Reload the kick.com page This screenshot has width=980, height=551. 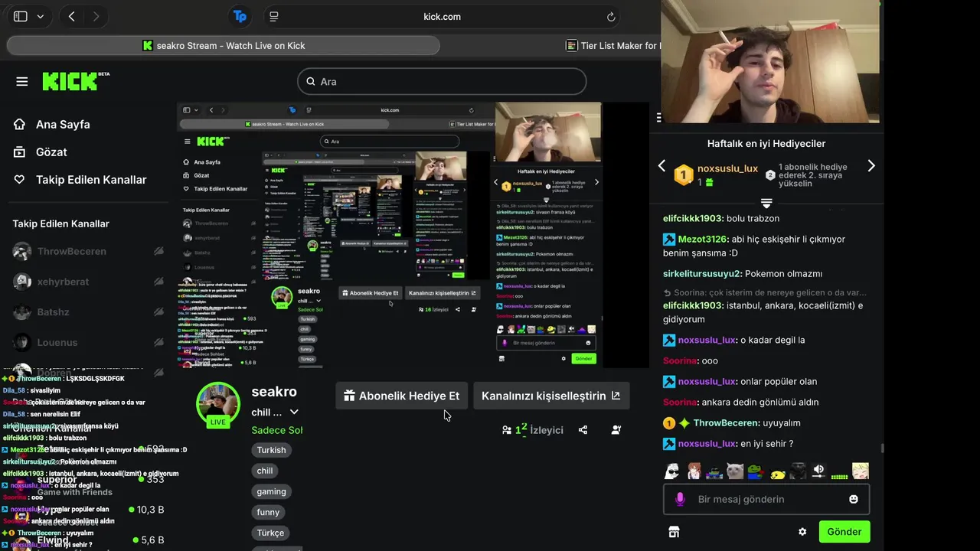(611, 17)
